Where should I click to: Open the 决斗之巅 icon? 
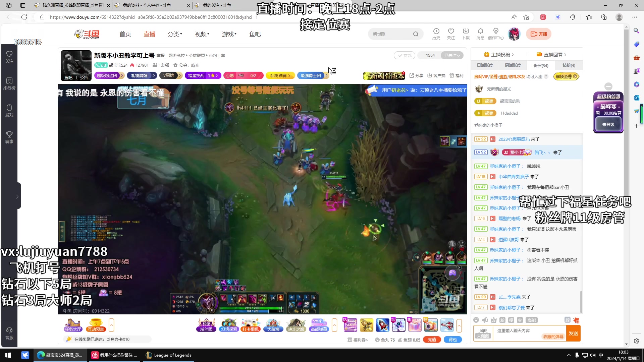296,325
